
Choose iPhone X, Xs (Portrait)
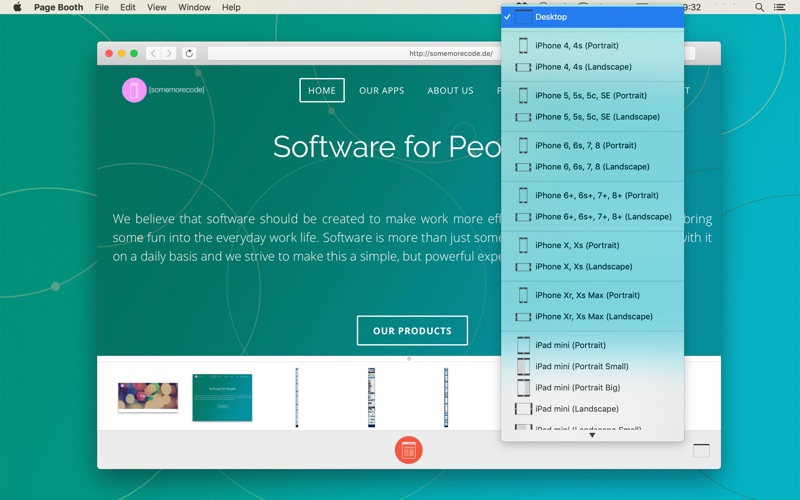click(592, 245)
